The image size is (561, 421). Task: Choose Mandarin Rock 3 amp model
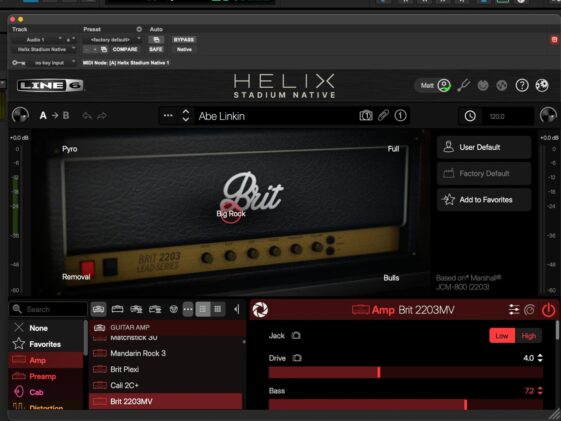pyautogui.click(x=166, y=353)
